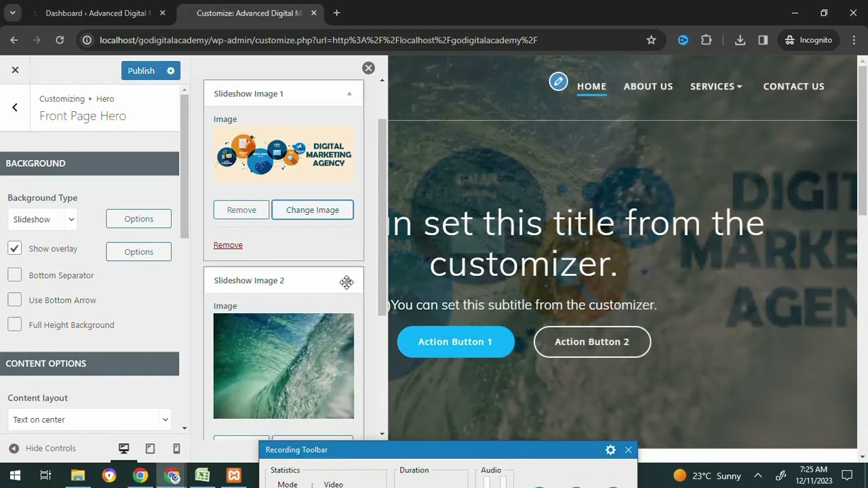Open tab search dropdown in browser

(12, 13)
